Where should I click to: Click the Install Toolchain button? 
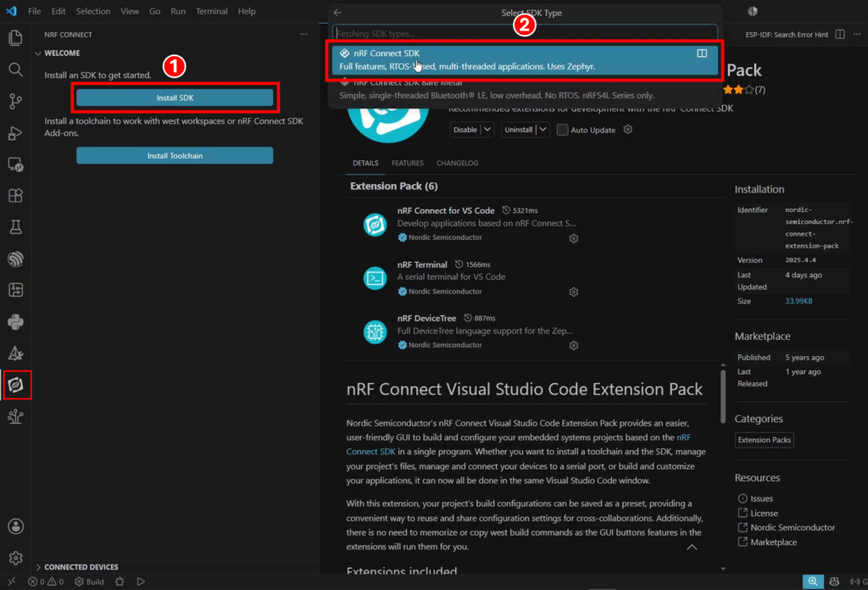(175, 155)
